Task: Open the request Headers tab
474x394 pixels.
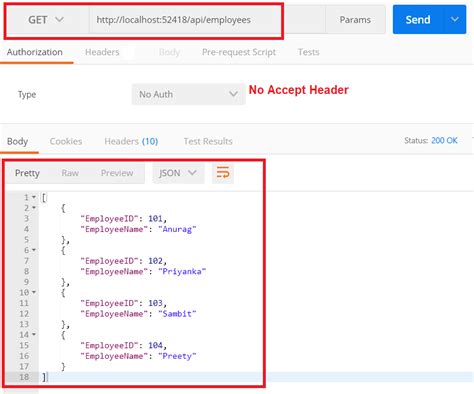Action: (102, 52)
